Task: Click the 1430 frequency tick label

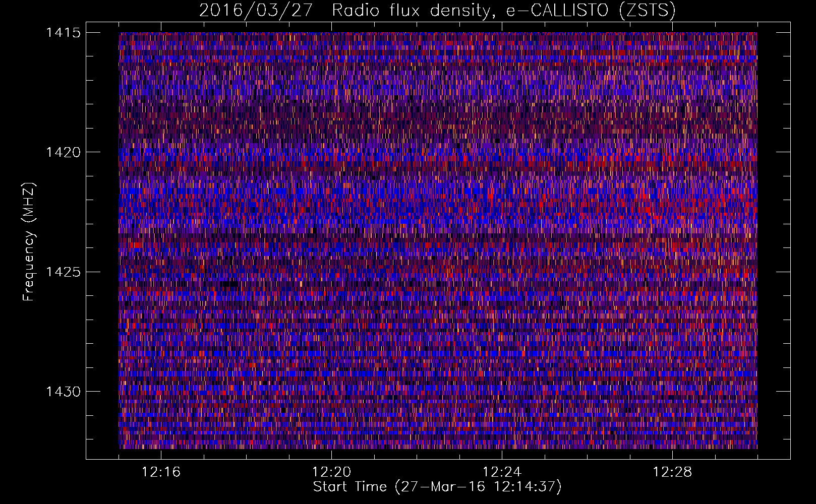Action: tap(64, 392)
